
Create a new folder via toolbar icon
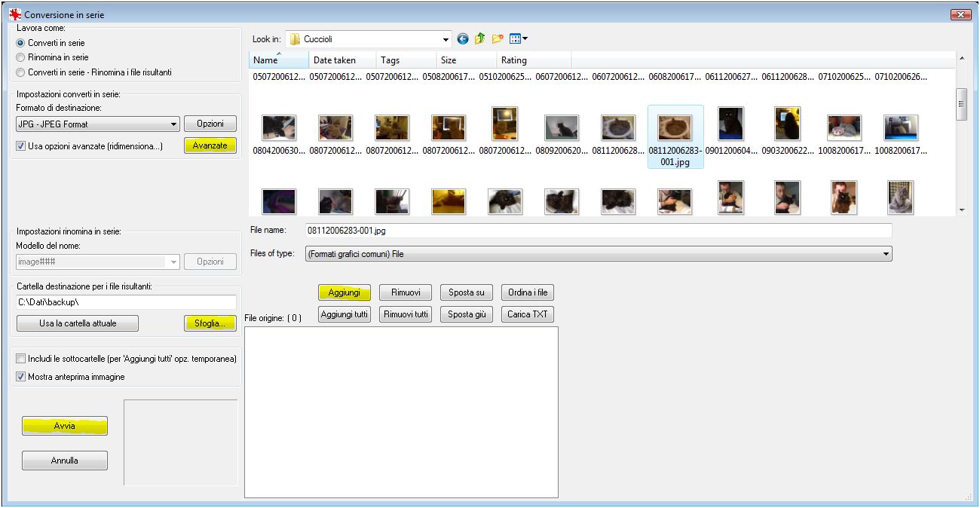click(x=497, y=39)
